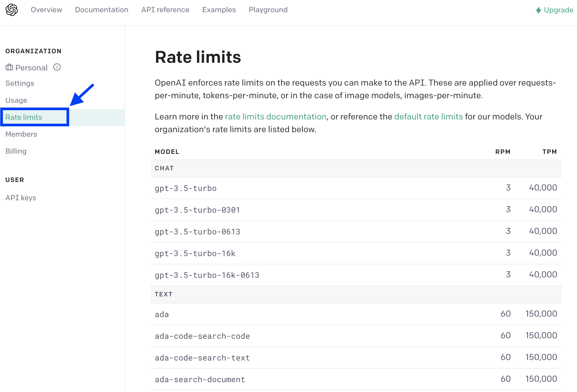
Task: Navigate to Billing
Action: 16,151
